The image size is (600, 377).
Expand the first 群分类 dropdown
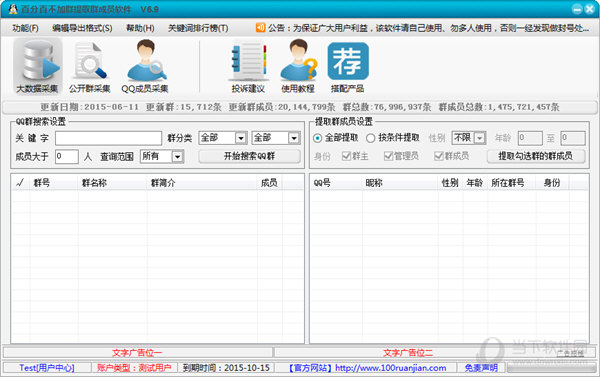[x=241, y=138]
